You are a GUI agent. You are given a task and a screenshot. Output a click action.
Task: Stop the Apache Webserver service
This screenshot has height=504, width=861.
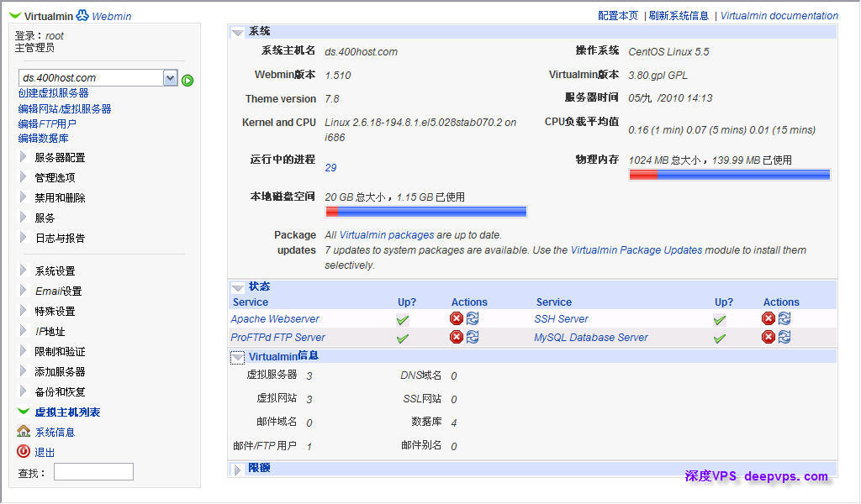click(457, 318)
